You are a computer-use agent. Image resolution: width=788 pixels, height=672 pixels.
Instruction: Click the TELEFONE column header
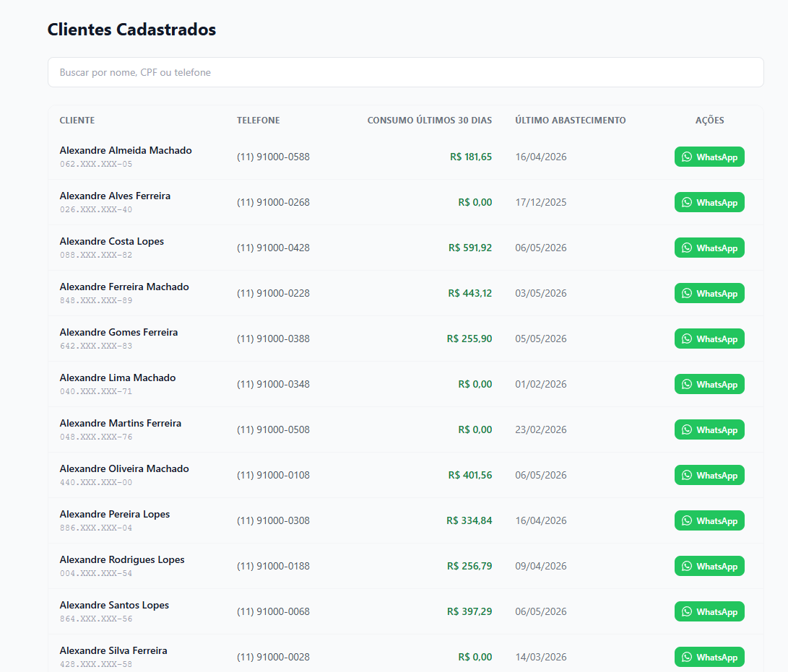click(x=259, y=120)
